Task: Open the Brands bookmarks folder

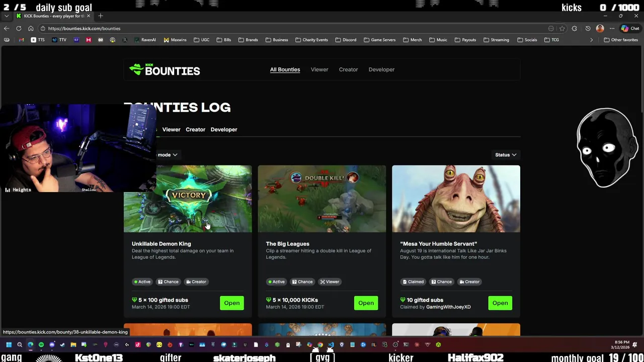Action: (248, 40)
